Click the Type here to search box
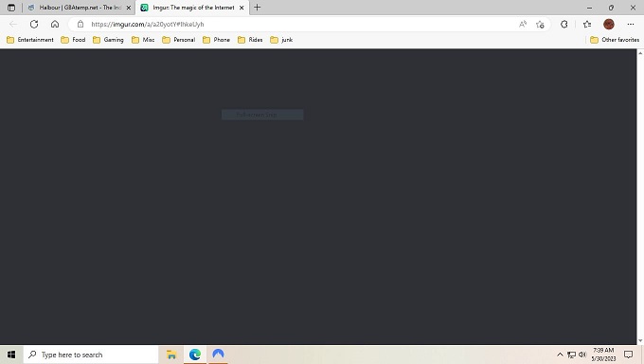The height and width of the screenshot is (364, 644). click(x=91, y=355)
